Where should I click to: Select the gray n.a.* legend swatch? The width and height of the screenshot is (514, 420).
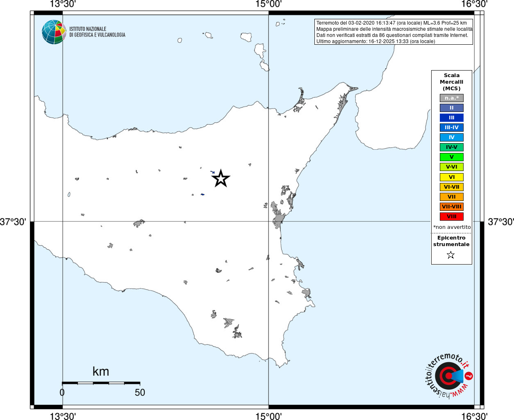[452, 98]
